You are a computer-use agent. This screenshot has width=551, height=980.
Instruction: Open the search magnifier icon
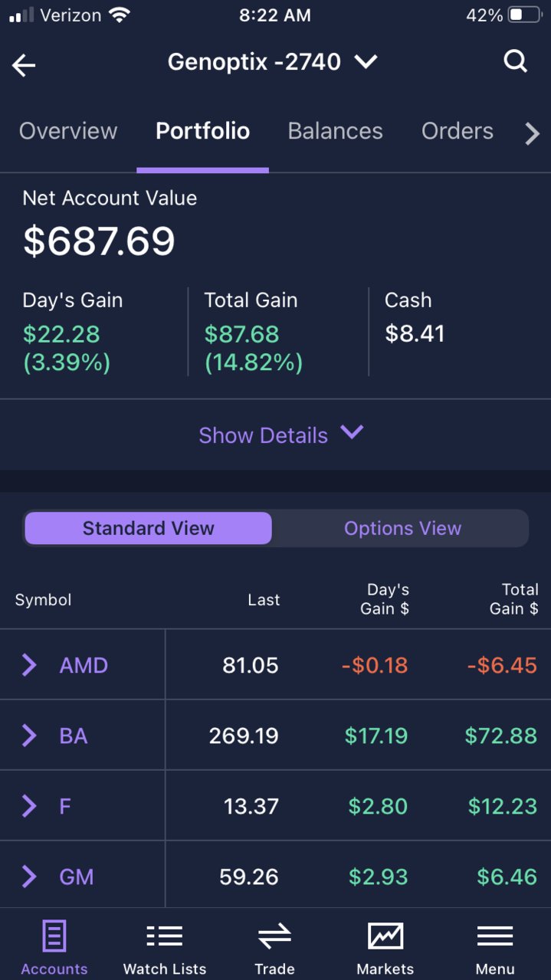(x=516, y=61)
